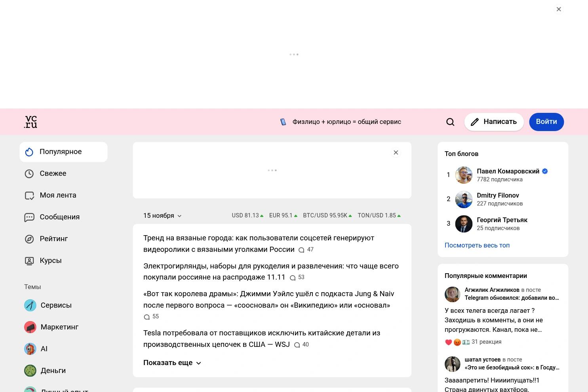Open Моя лента from the sidebar
Viewport: 588px width, 392px height.
58,195
